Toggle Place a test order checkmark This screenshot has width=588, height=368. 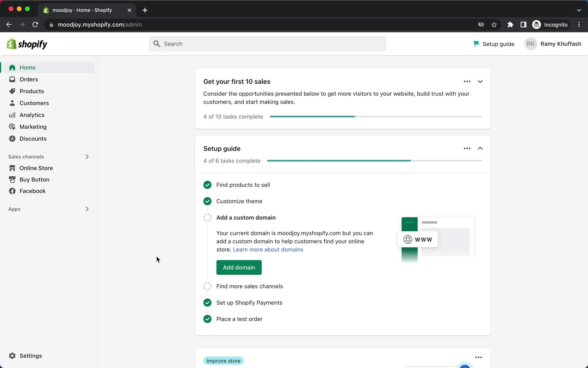(x=207, y=319)
